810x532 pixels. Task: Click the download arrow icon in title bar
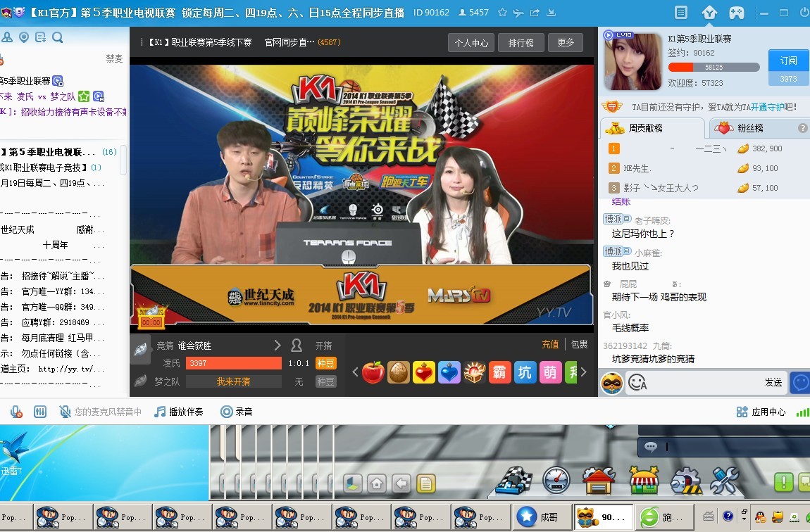[552, 13]
